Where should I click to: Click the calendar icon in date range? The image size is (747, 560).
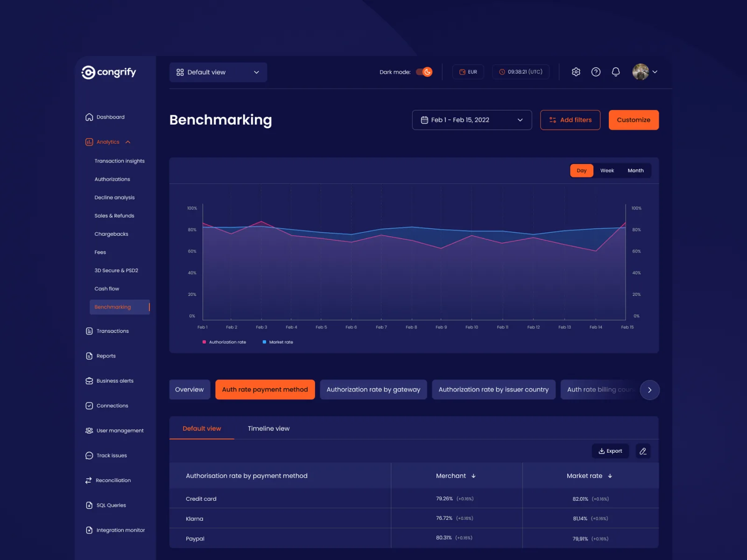424,120
